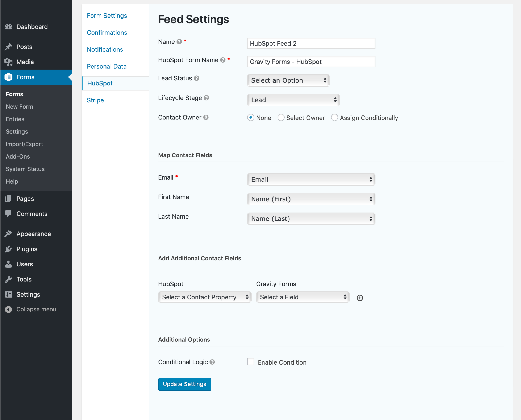Viewport: 521px width, 420px height.
Task: Open the Select a Field dropdown
Action: pos(303,297)
